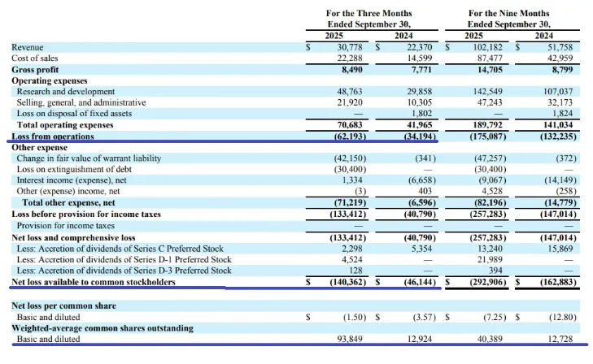Click Change in fair value of warrant liability
The height and width of the screenshot is (364, 593).
click(89, 158)
